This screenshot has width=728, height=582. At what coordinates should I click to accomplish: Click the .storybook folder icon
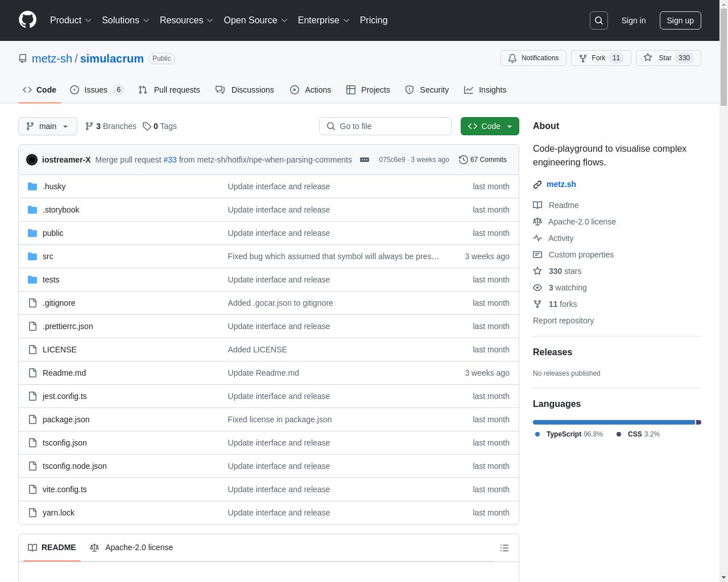(32, 210)
